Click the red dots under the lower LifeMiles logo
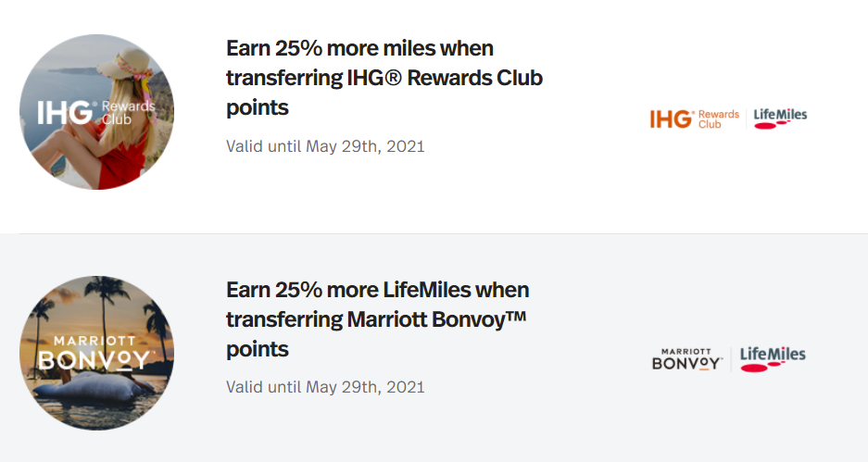Image resolution: width=868 pixels, height=462 pixels. click(x=763, y=367)
